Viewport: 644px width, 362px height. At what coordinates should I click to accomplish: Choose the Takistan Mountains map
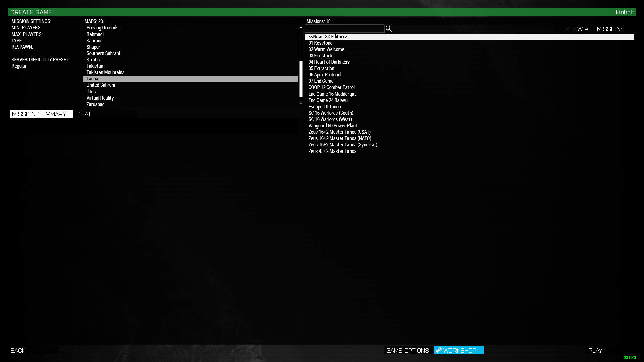point(105,72)
